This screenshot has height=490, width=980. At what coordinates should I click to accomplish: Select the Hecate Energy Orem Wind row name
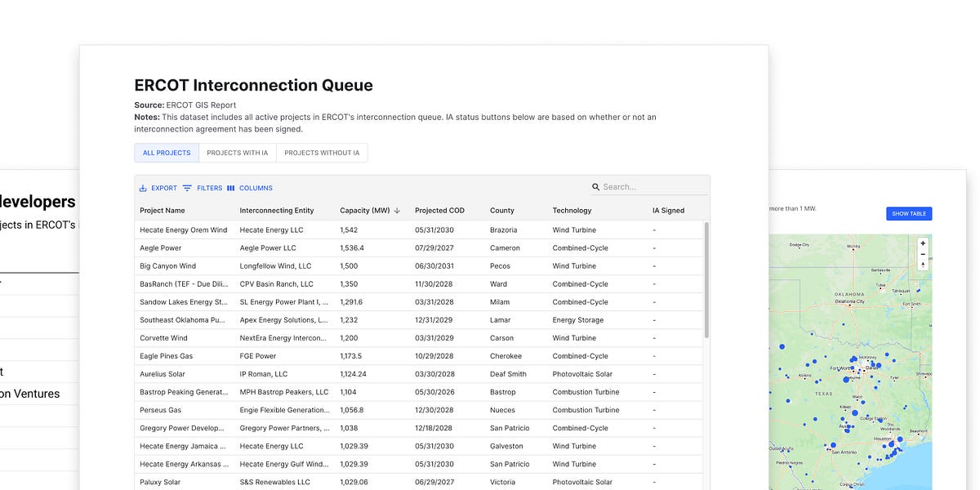(184, 230)
